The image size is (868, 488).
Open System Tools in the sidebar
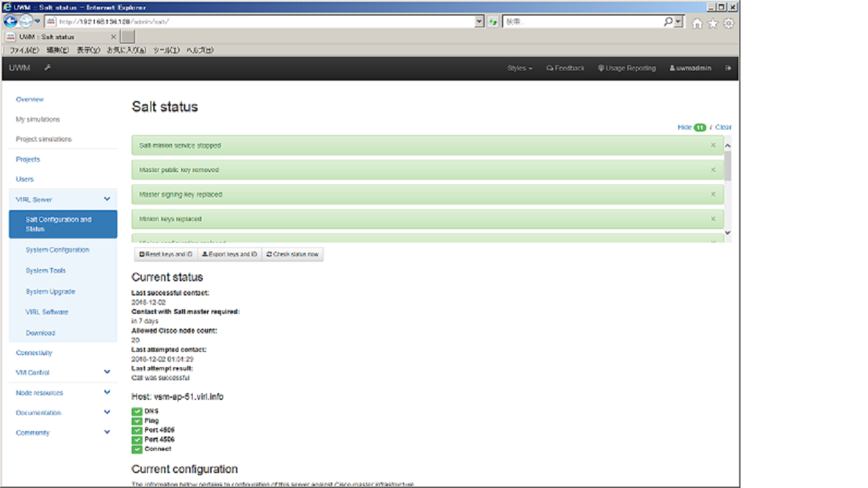(46, 270)
